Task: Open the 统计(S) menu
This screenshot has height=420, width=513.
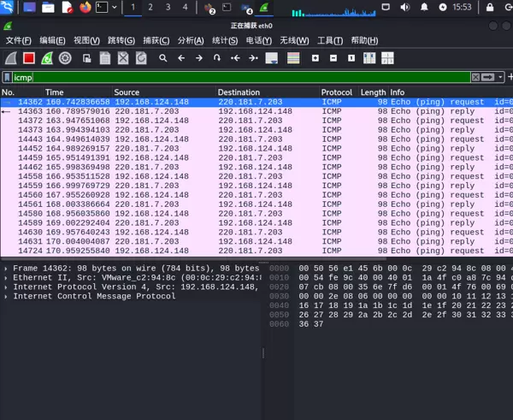Action: (x=225, y=40)
